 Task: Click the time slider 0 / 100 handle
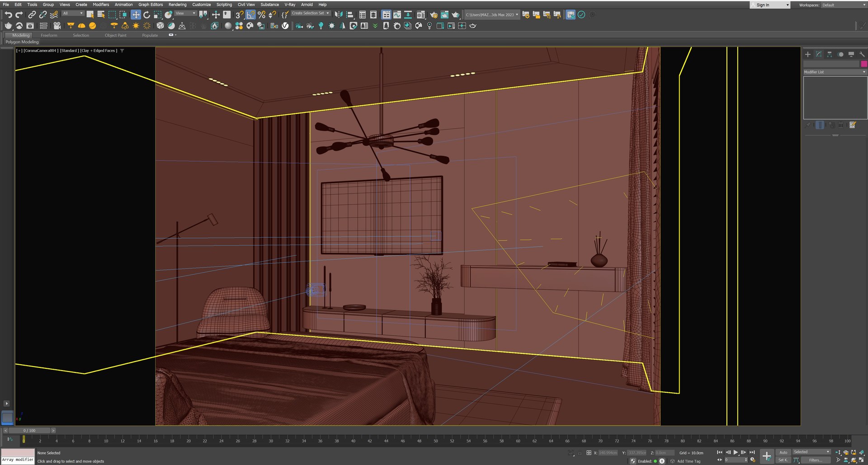click(x=29, y=431)
